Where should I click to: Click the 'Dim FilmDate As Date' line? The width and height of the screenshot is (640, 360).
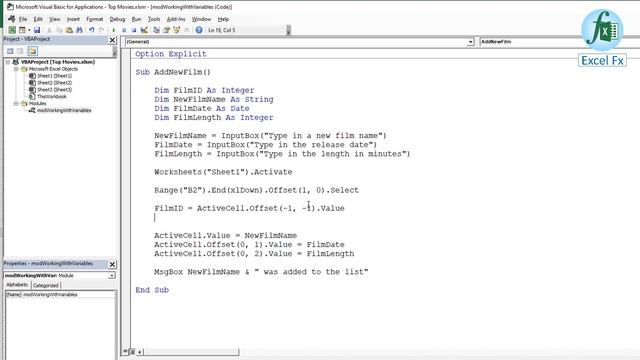pyautogui.click(x=202, y=109)
